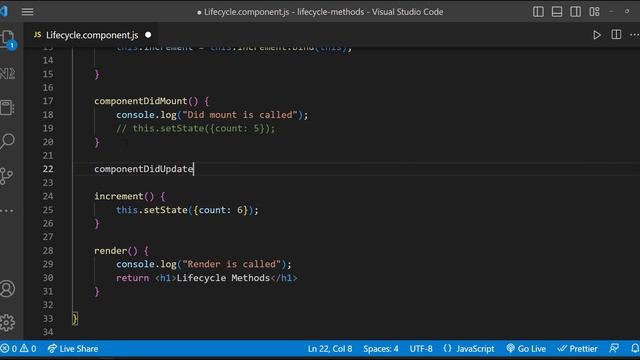Open notifications bell
640x360 pixels.
coord(635,348)
